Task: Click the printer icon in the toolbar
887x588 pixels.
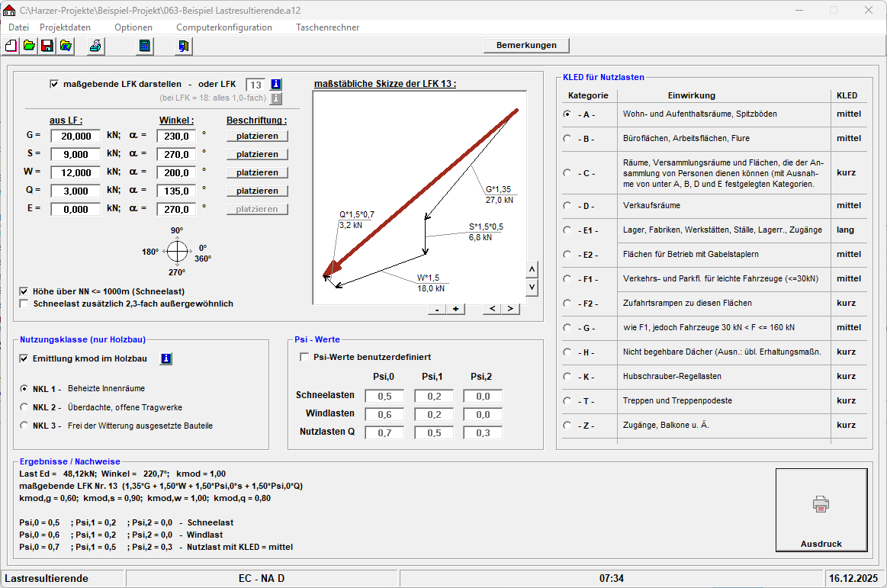Action: (x=95, y=46)
